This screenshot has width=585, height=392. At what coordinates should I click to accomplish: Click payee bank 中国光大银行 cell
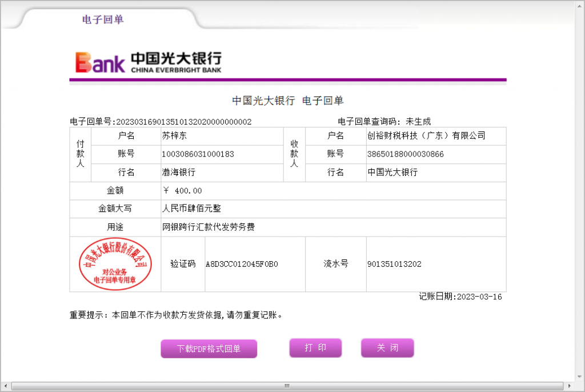(x=436, y=173)
